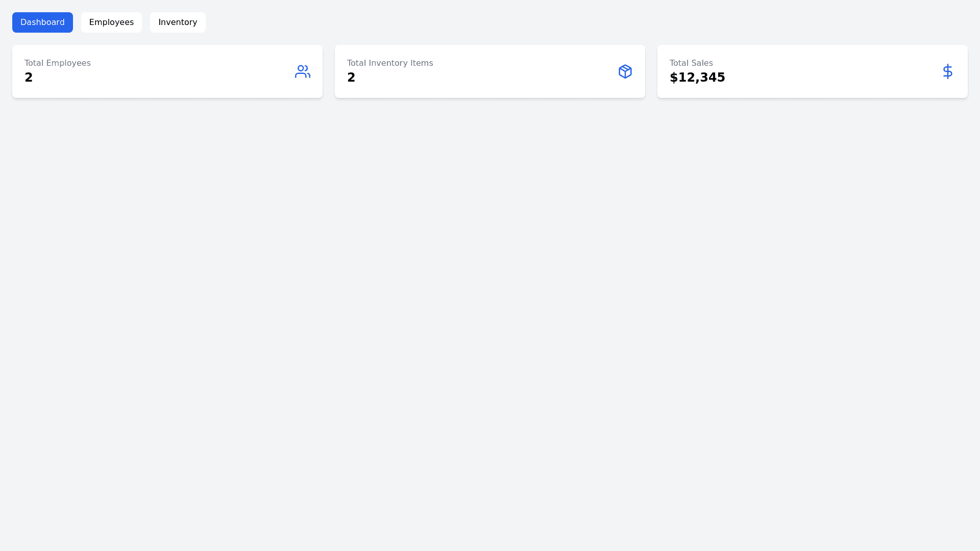Viewport: 980px width, 551px height.
Task: Click the package box icon
Action: 625,71
